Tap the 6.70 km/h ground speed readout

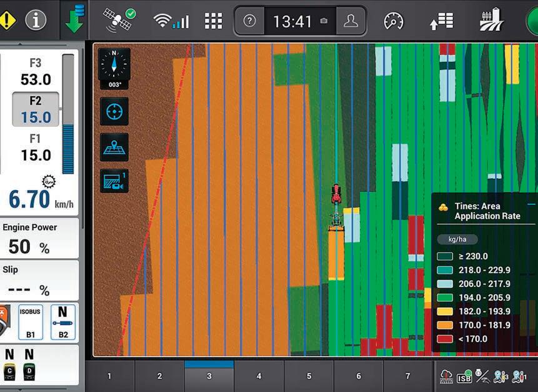pyautogui.click(x=41, y=199)
